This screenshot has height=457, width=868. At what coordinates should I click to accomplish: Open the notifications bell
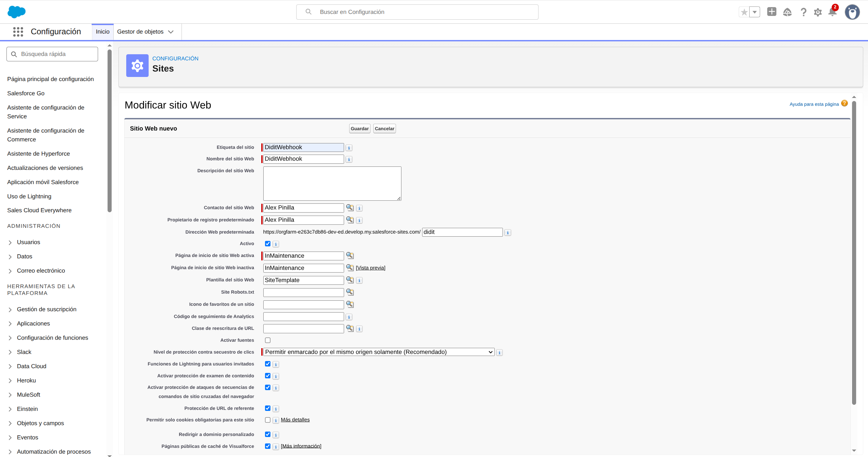pos(832,12)
